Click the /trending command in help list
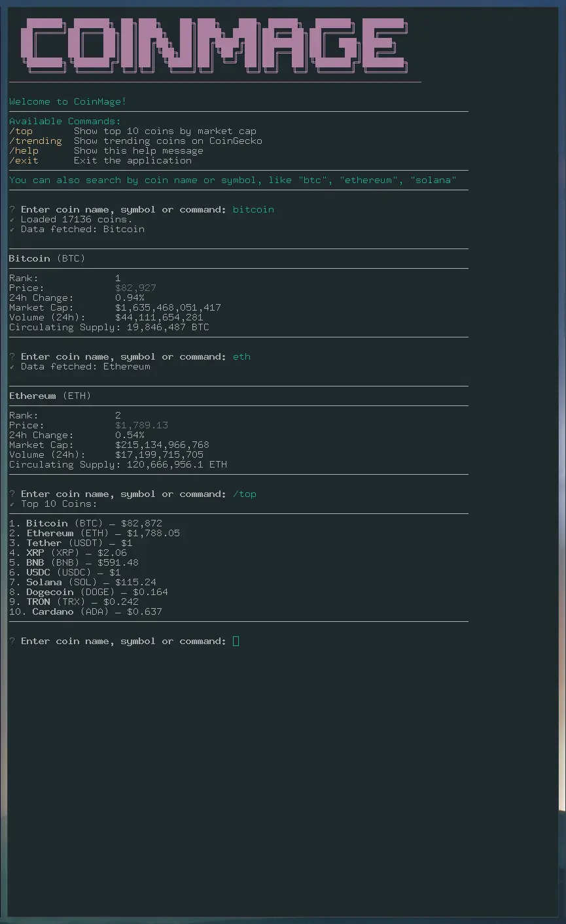 (35, 141)
